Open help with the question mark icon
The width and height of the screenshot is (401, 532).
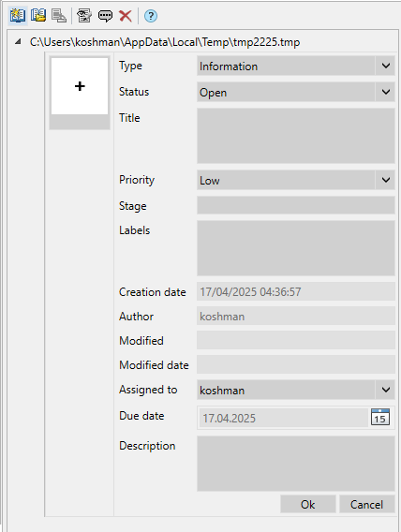point(151,16)
